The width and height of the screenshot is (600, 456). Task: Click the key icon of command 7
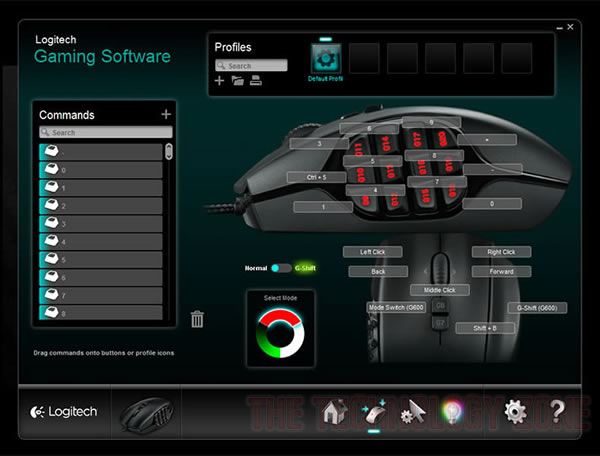51,295
